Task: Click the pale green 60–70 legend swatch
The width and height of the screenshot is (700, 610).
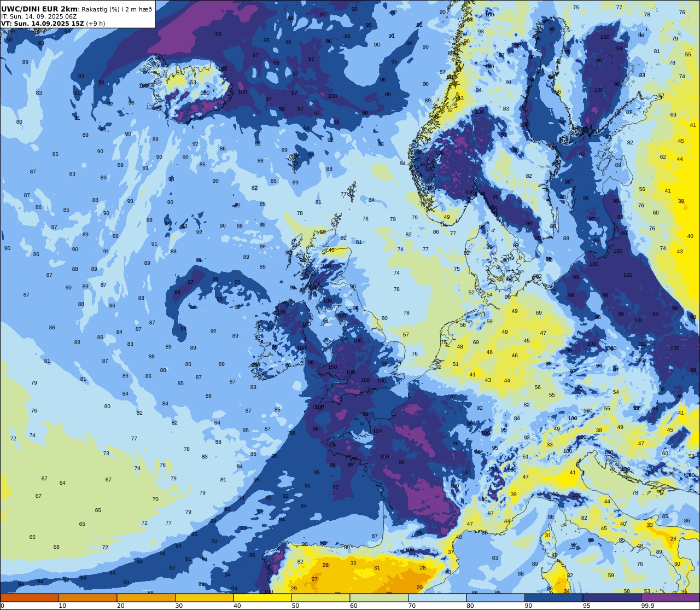Action: (379, 597)
